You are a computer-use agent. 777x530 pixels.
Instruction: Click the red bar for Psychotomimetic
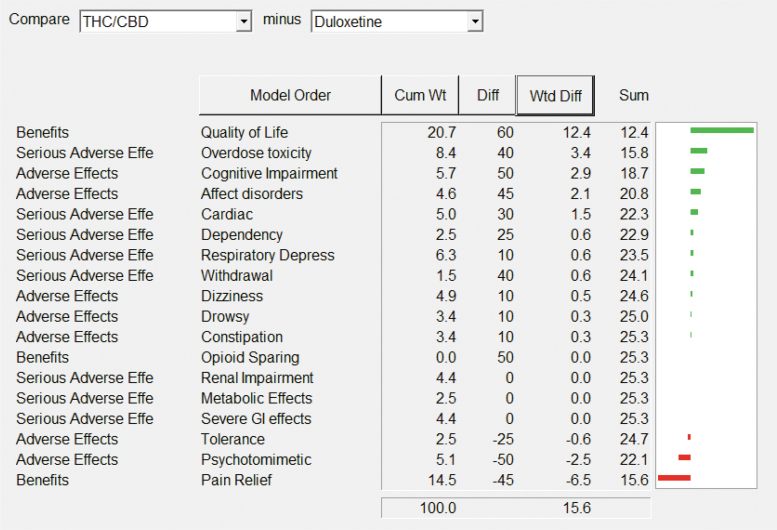(684, 457)
